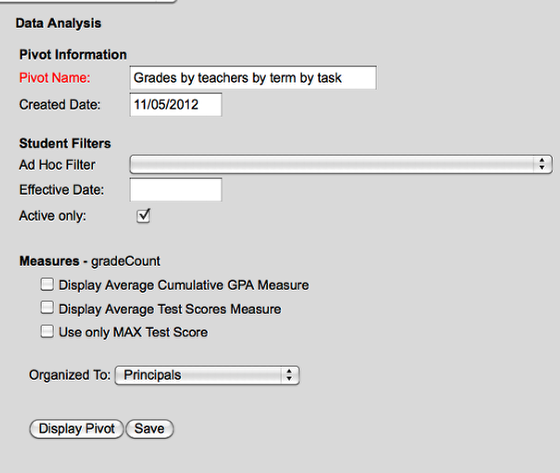Click the Pivot Name text field

[253, 78]
